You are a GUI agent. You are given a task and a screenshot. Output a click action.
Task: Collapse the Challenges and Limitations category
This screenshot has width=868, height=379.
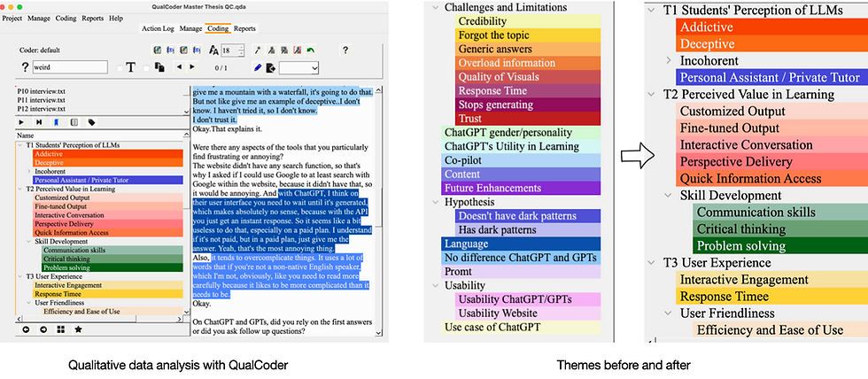(436, 8)
